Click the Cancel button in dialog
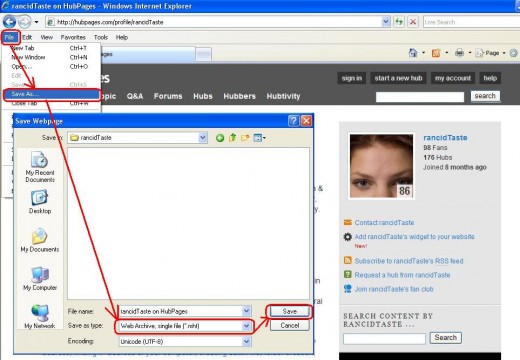 [289, 326]
